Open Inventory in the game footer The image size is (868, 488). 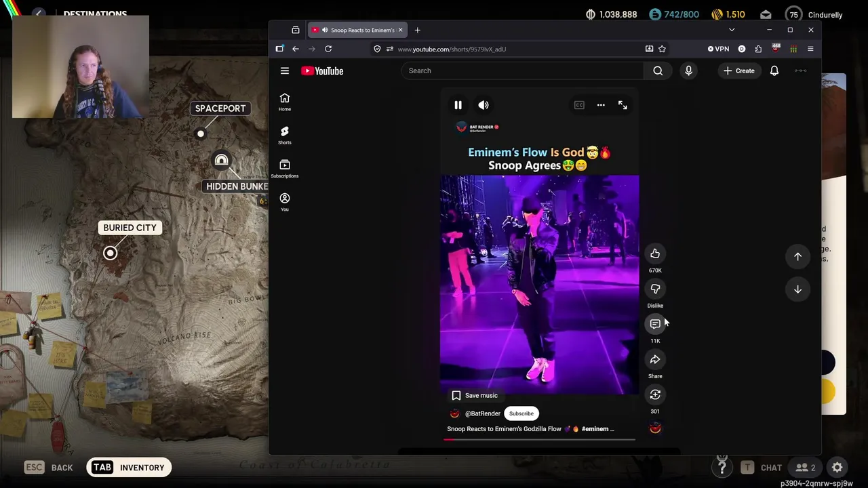(129, 468)
